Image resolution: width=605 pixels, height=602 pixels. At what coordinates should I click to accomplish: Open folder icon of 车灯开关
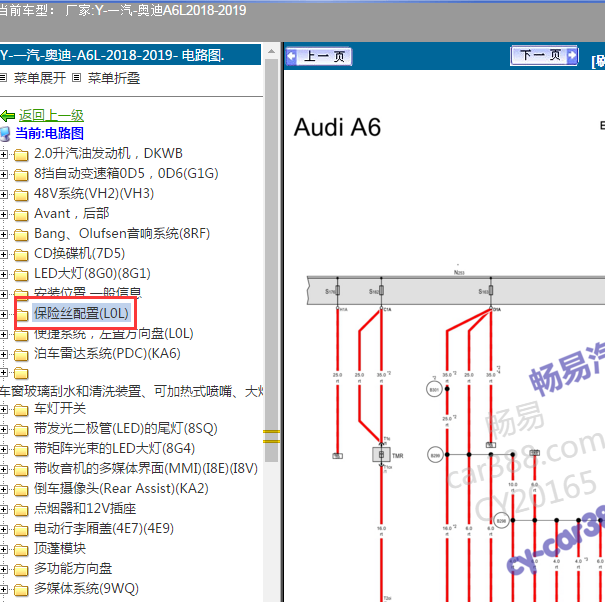[21, 410]
